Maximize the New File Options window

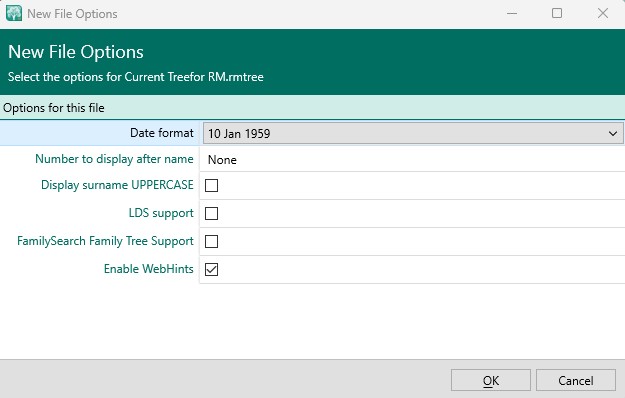557,14
